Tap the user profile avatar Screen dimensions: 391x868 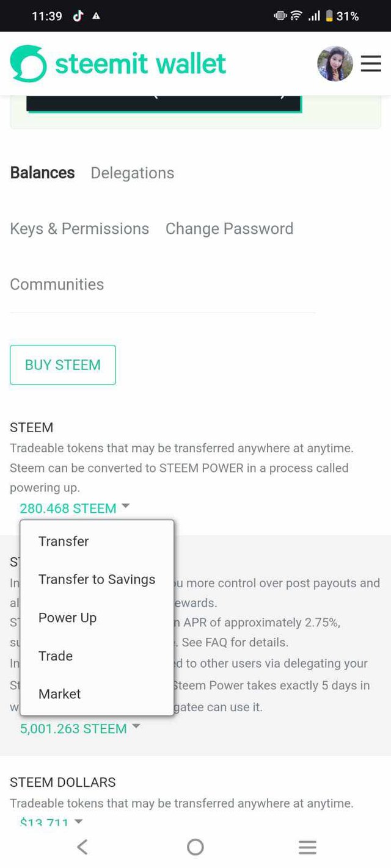tap(335, 63)
